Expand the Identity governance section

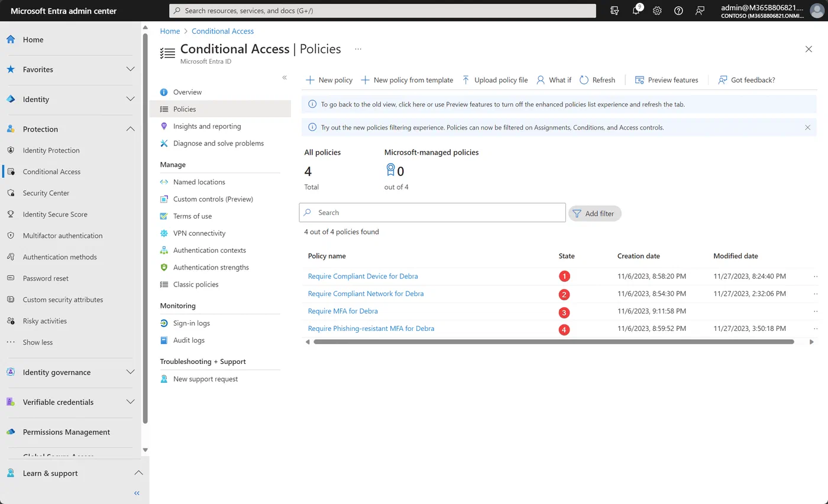[x=131, y=372]
